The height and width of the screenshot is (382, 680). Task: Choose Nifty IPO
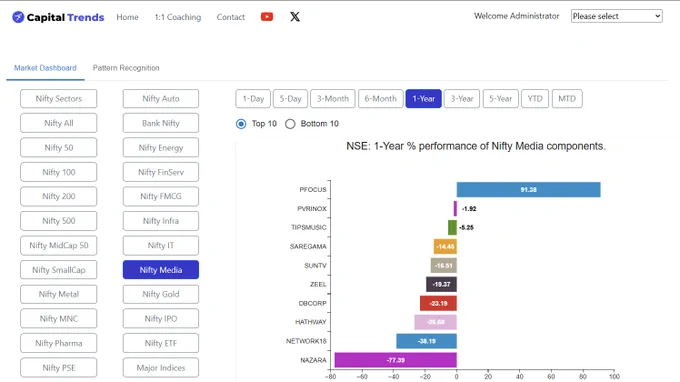(161, 319)
